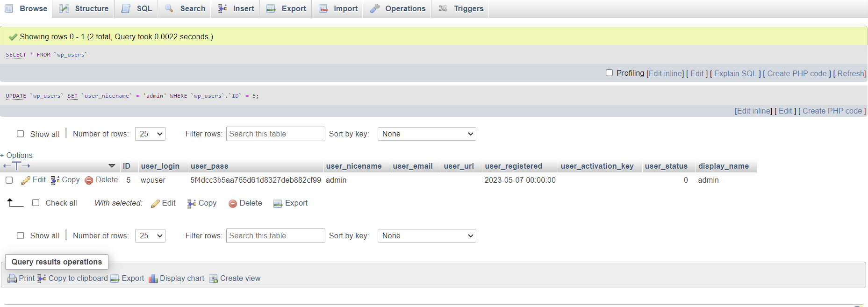Click the Copy to clipboard icon
Viewport: 868px width, 307px height.
pyautogui.click(x=42, y=278)
